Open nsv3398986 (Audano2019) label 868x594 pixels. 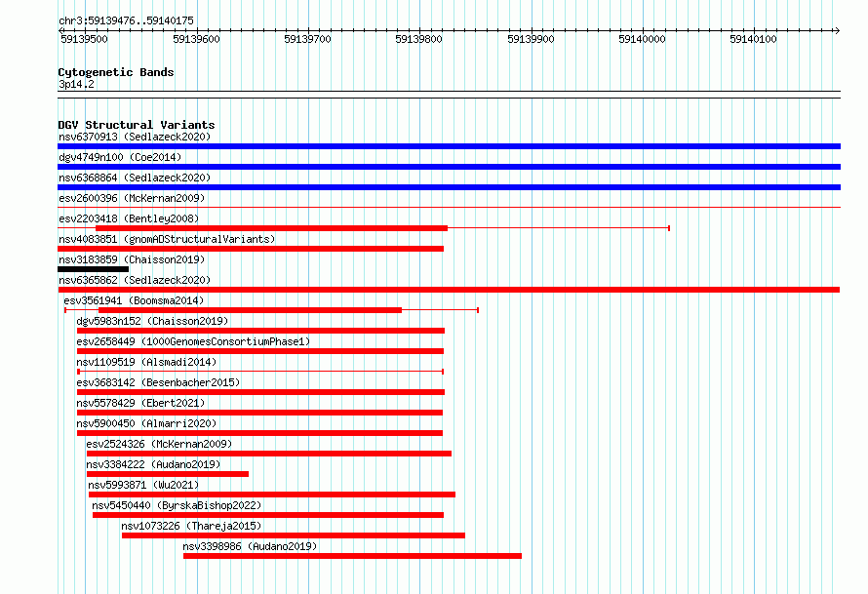pos(250,546)
